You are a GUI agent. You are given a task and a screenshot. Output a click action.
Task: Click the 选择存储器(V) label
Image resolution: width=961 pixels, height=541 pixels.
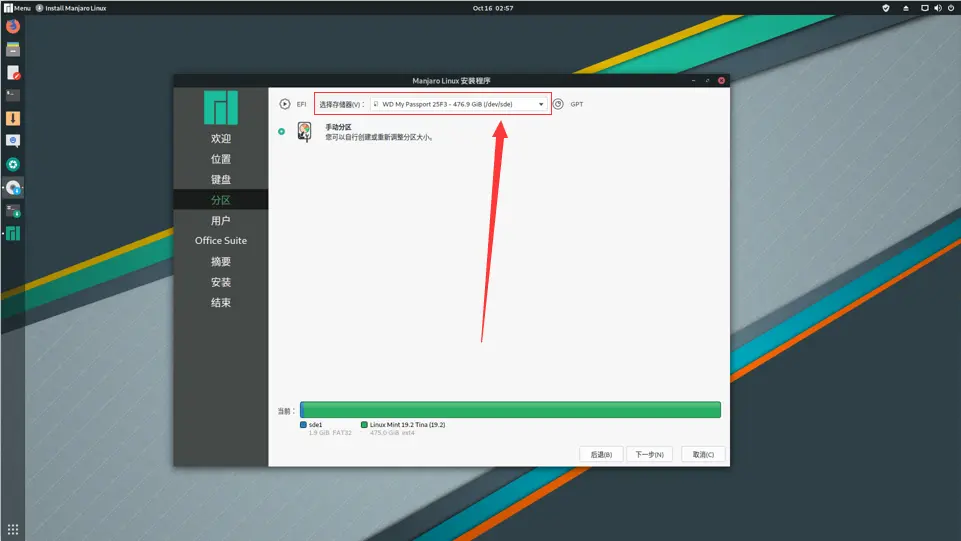pos(341,105)
